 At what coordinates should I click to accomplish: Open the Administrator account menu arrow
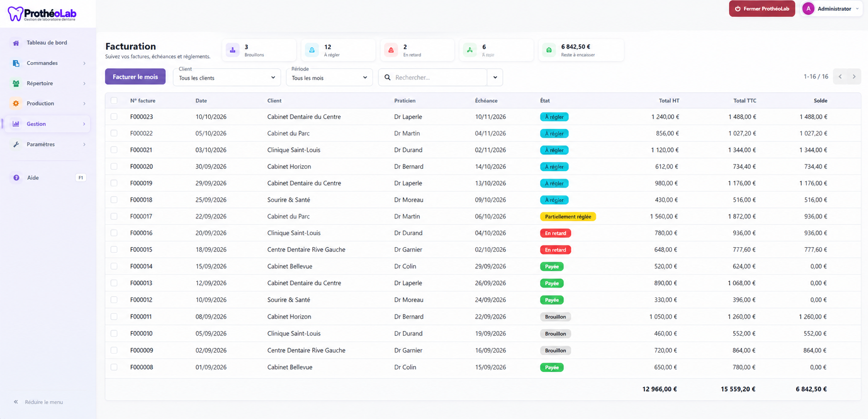[857, 9]
